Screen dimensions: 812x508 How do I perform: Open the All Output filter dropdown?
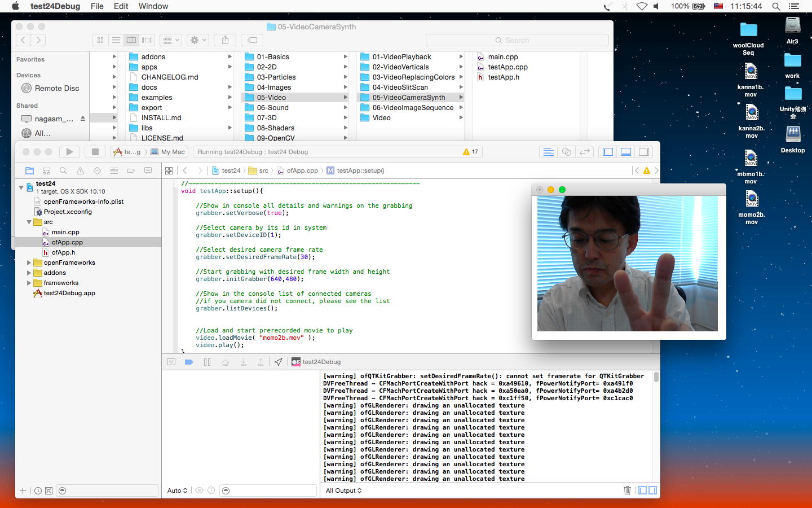pos(343,491)
